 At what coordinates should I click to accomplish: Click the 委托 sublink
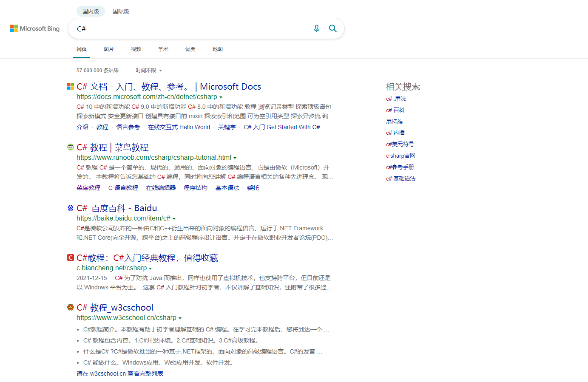(x=253, y=188)
